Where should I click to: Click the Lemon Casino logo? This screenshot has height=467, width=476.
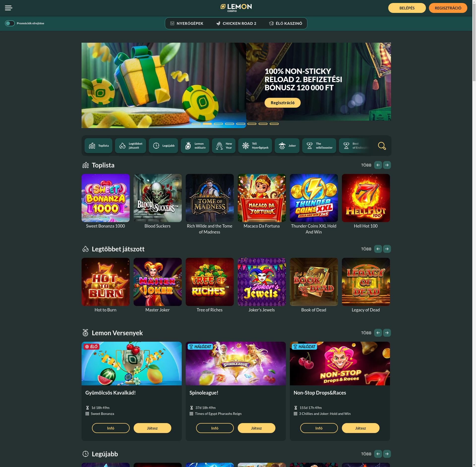click(x=236, y=8)
